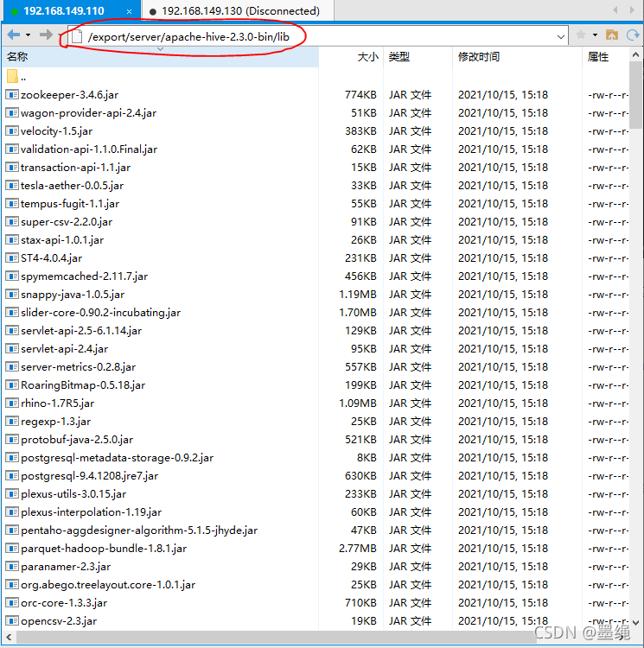The height and width of the screenshot is (648, 644).
Task: Click the 774KB size cell
Action: click(x=360, y=95)
